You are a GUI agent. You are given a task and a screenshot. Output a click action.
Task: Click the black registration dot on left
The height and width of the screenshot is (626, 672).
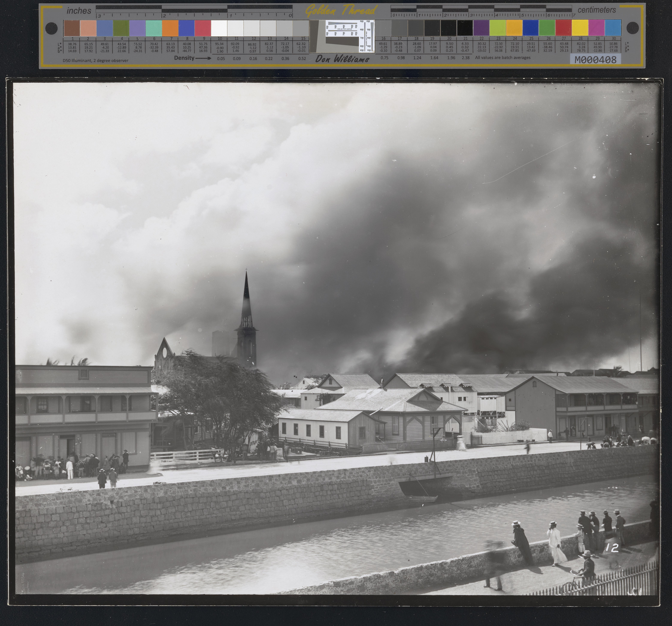pyautogui.click(x=51, y=28)
